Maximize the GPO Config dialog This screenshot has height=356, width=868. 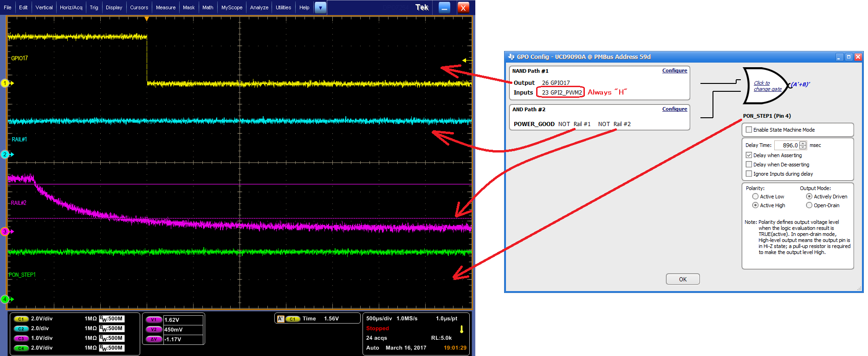tap(849, 57)
